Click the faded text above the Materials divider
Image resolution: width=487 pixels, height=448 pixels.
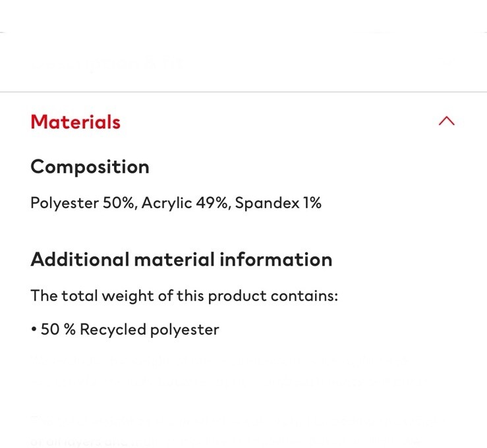(105, 65)
